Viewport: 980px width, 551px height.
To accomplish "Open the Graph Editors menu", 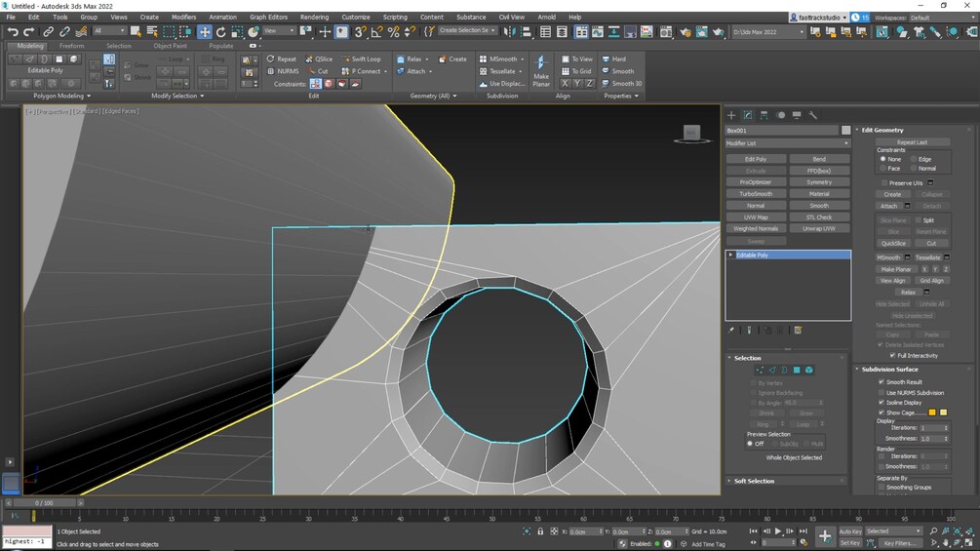I will [x=268, y=17].
